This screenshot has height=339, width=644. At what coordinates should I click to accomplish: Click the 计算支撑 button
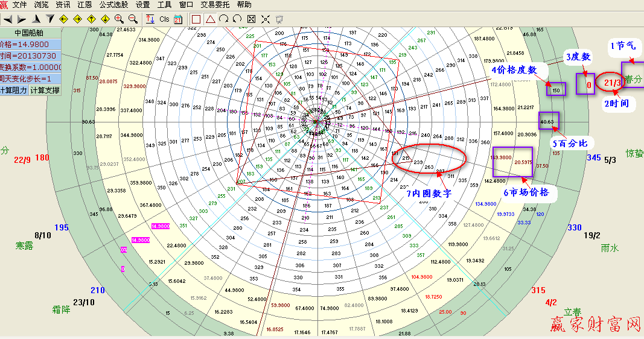[x=45, y=90]
